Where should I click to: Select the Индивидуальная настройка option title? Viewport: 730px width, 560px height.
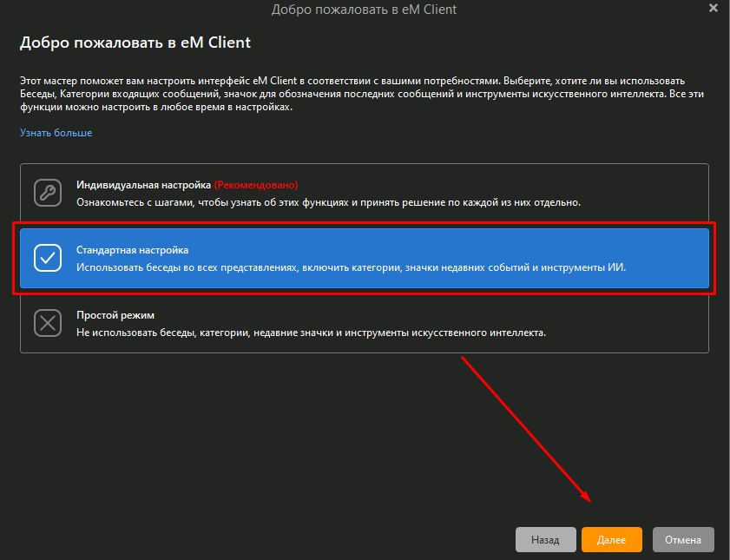point(143,185)
